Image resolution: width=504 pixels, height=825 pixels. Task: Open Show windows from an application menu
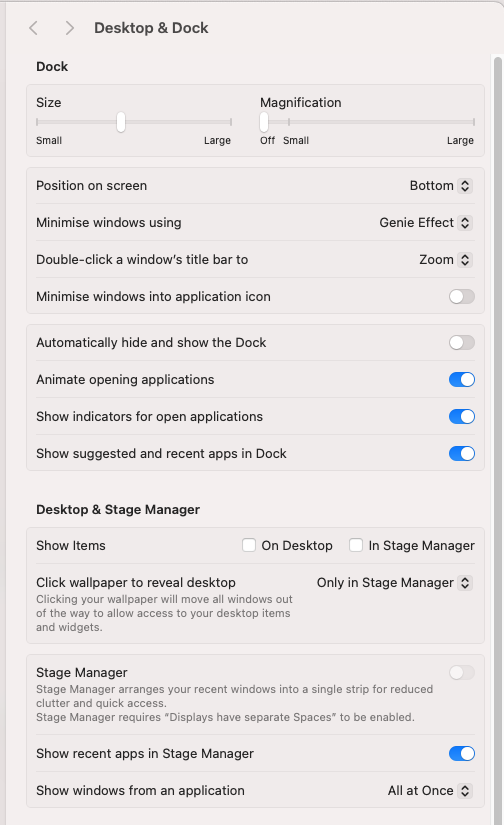pyautogui.click(x=430, y=790)
